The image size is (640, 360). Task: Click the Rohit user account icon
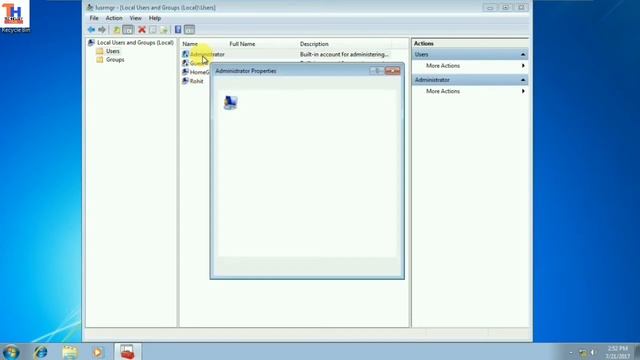[x=185, y=81]
